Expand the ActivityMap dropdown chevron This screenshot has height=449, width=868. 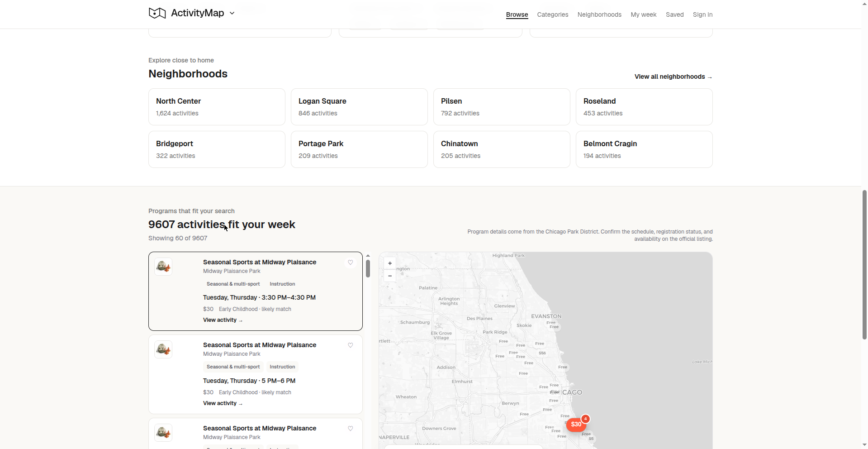click(x=232, y=14)
